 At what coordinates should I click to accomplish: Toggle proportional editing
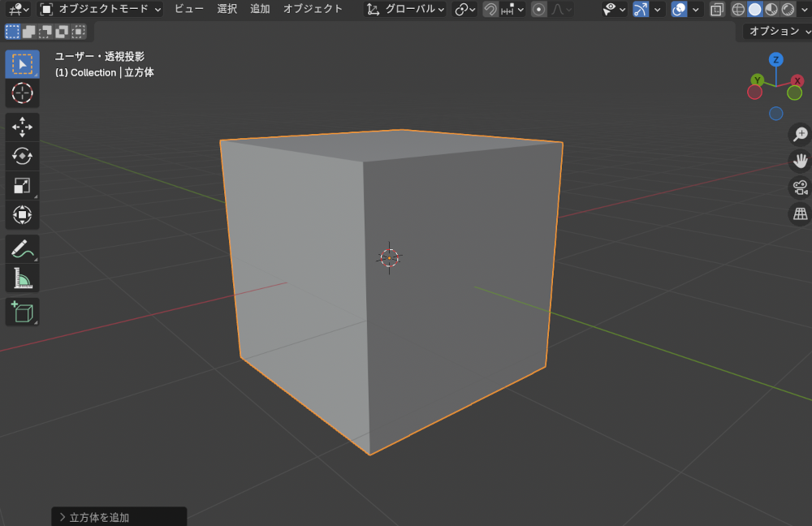[x=539, y=9]
